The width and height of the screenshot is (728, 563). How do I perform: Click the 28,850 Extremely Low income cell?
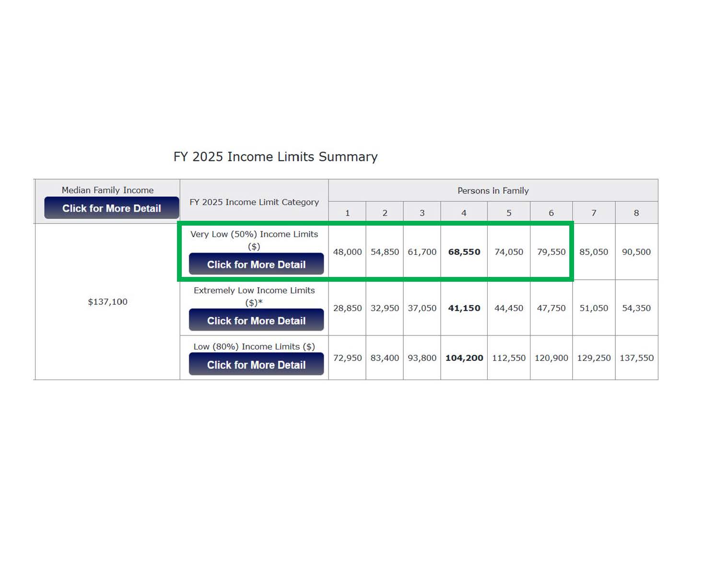point(347,308)
